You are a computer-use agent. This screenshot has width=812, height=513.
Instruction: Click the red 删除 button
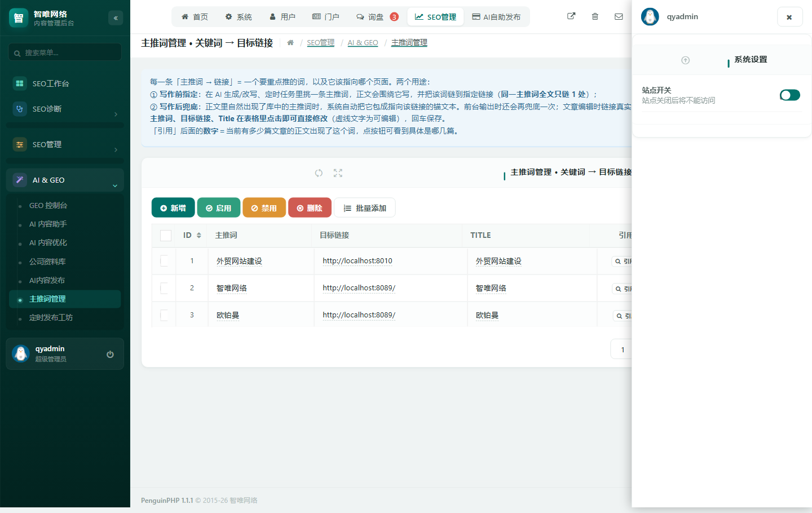click(x=310, y=207)
